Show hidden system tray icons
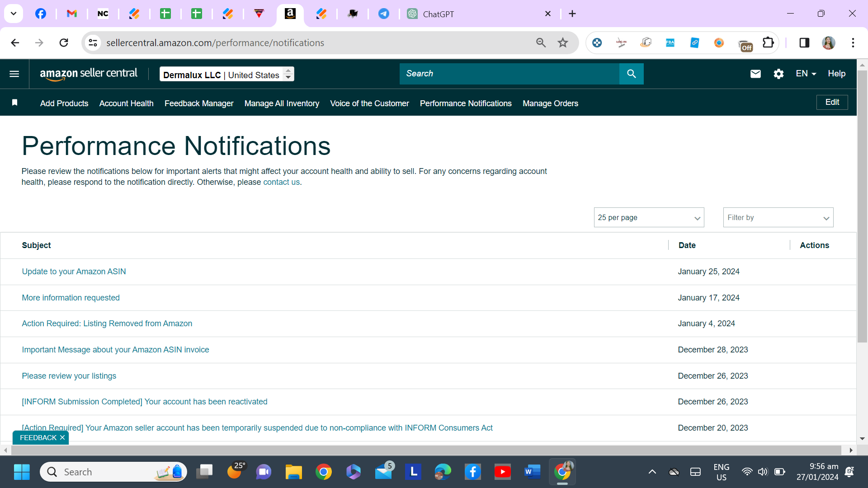The height and width of the screenshot is (488, 868). point(652,472)
